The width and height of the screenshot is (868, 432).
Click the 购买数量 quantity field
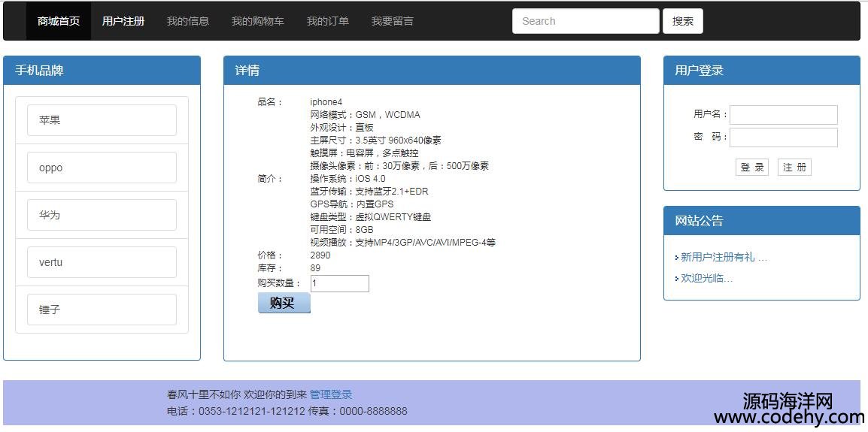(x=340, y=284)
